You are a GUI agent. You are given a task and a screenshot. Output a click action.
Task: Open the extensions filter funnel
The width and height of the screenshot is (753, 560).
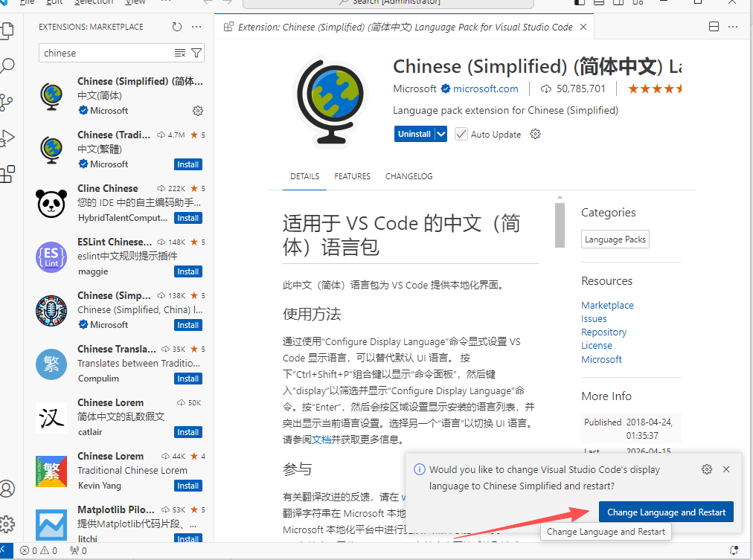pyautogui.click(x=196, y=53)
